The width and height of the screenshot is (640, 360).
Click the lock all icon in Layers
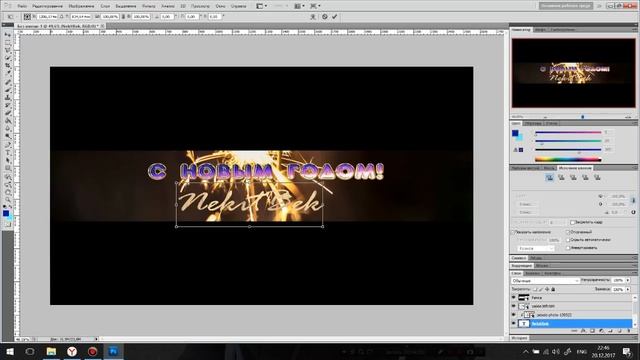point(553,289)
